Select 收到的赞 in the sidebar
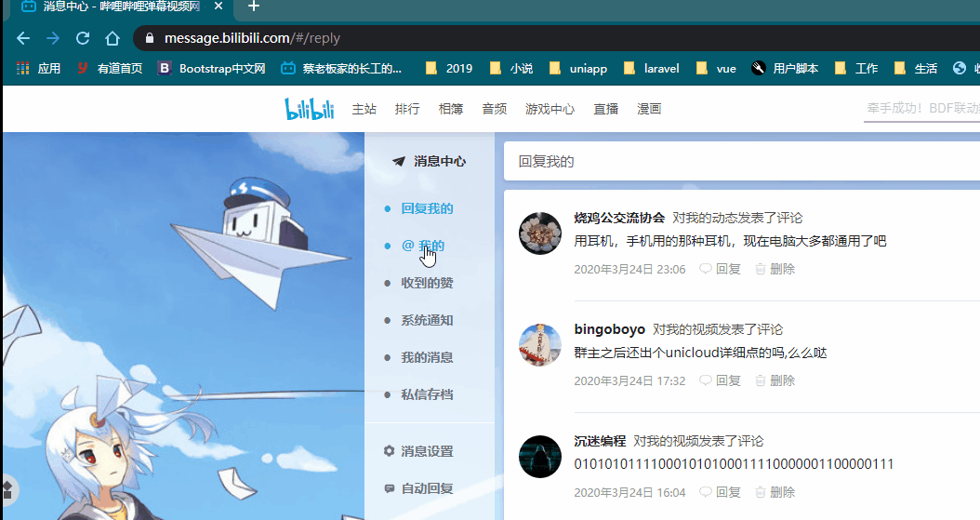Image resolution: width=980 pixels, height=520 pixels. [x=428, y=283]
